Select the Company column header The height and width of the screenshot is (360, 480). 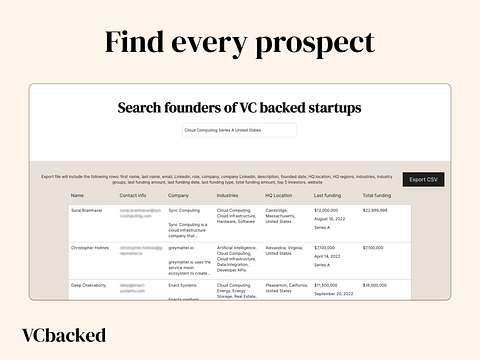coord(178,195)
